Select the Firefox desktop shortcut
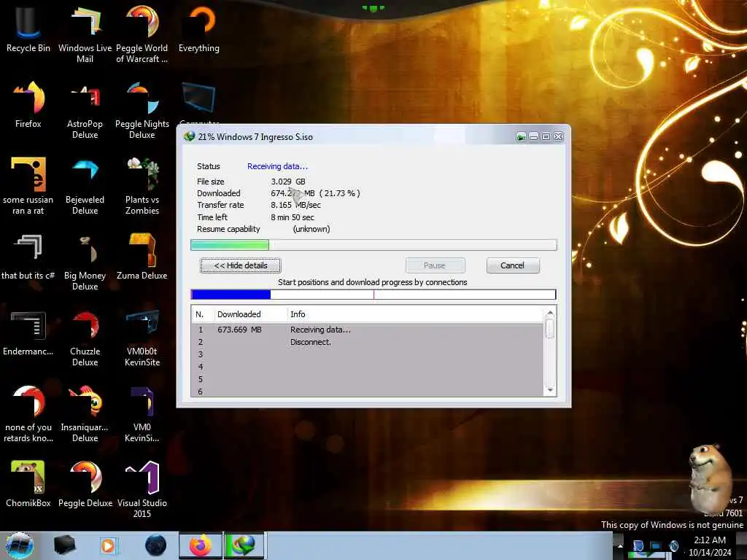This screenshot has height=560, width=747. pyautogui.click(x=28, y=105)
